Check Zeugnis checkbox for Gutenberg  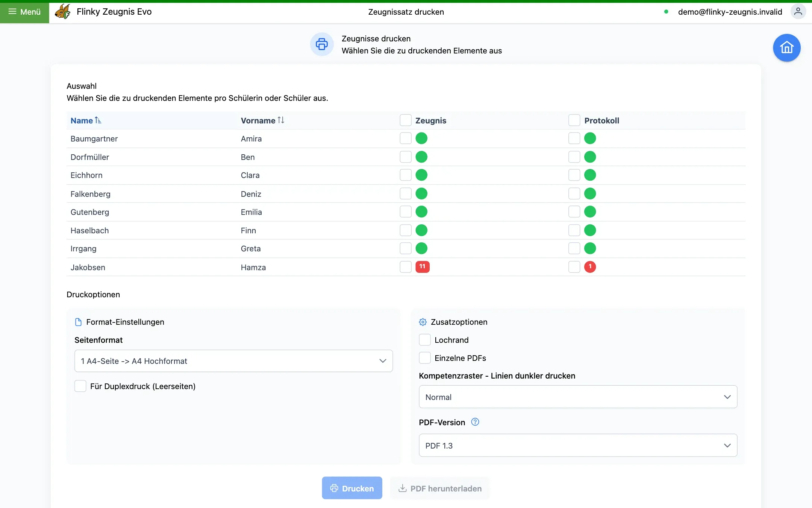click(406, 212)
